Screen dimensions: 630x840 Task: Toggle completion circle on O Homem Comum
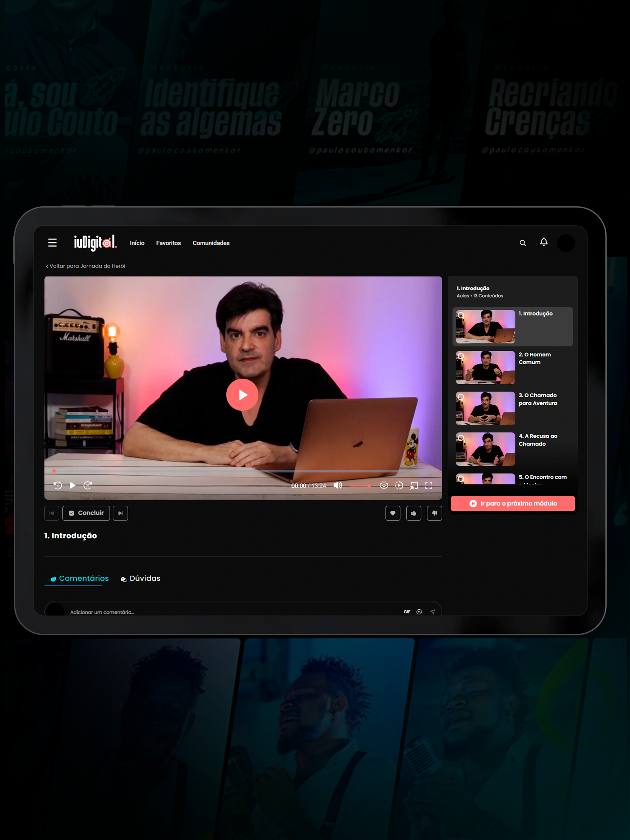click(461, 356)
